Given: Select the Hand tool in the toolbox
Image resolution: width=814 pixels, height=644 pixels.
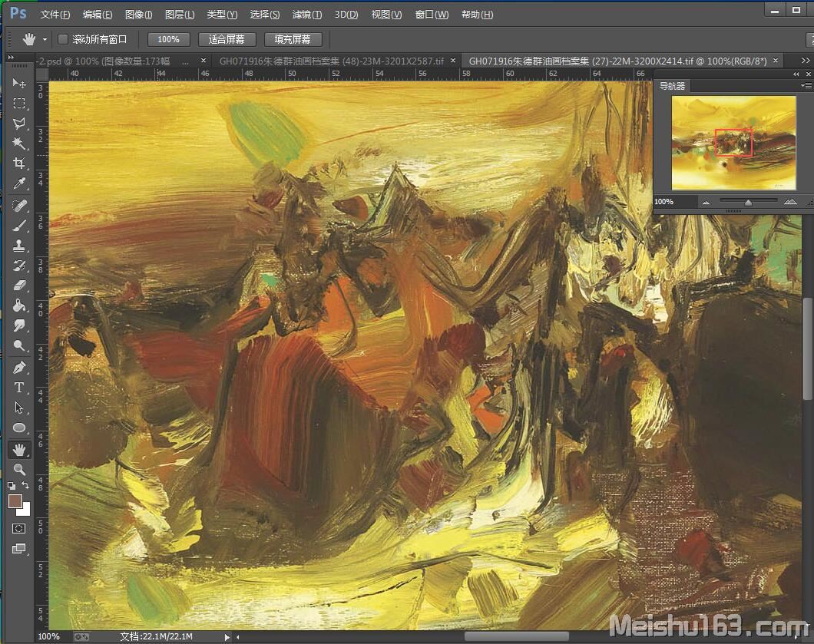Looking at the screenshot, I should 19,449.
